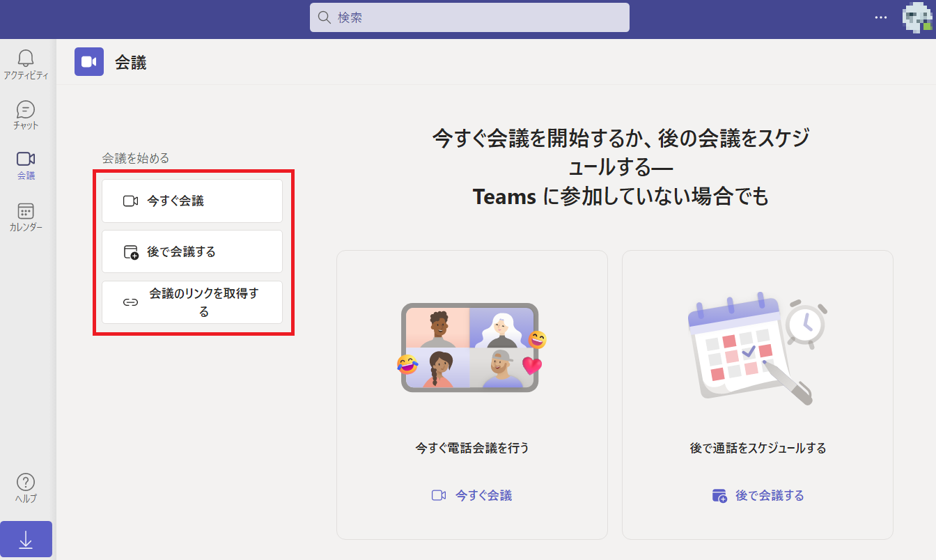Viewport: 936px width, 560px height.
Task: Open the Help question mark icon
Action: [x=26, y=482]
